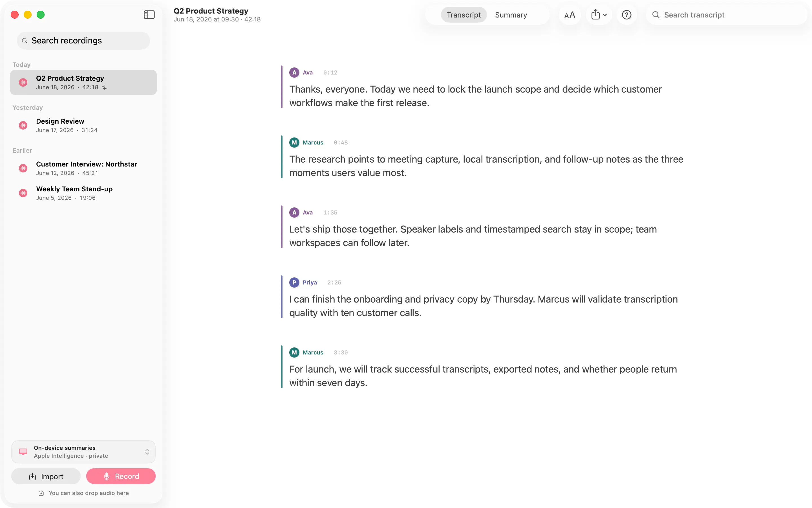
Task: Jump to timestamp 1:35
Action: (330, 213)
